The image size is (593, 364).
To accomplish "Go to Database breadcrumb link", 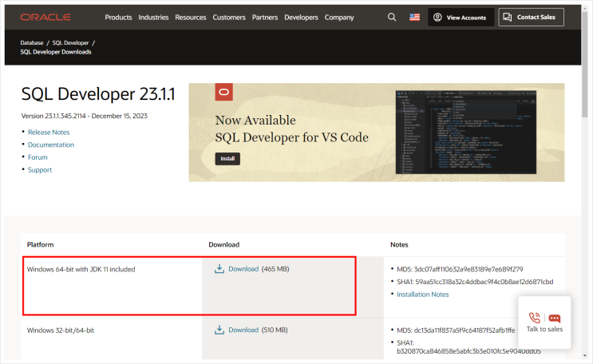I will (32, 42).
